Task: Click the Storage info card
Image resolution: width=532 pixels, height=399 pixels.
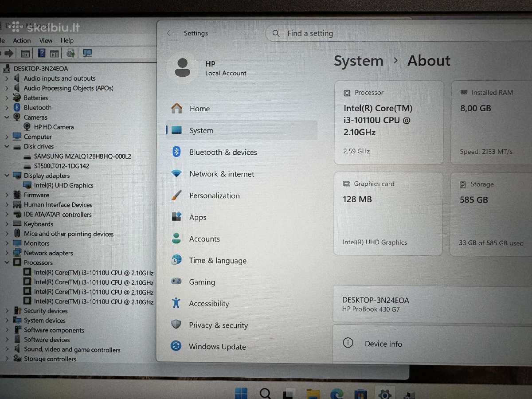Action: click(x=491, y=214)
